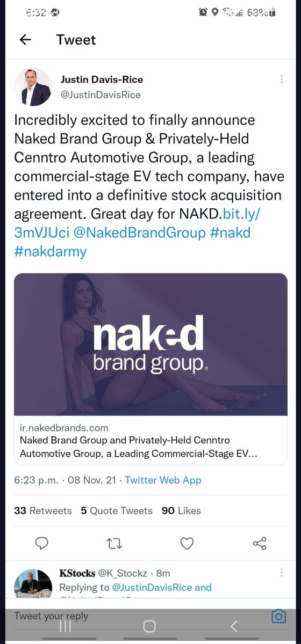View the 33 Retweets list

click(43, 510)
